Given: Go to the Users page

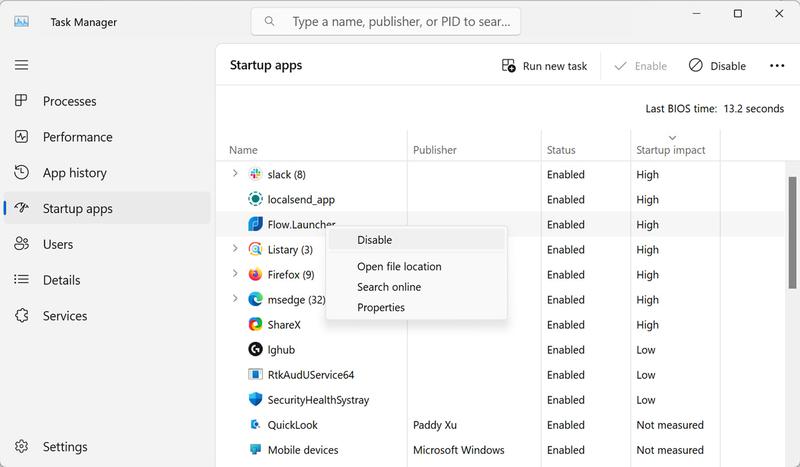Looking at the screenshot, I should [57, 244].
